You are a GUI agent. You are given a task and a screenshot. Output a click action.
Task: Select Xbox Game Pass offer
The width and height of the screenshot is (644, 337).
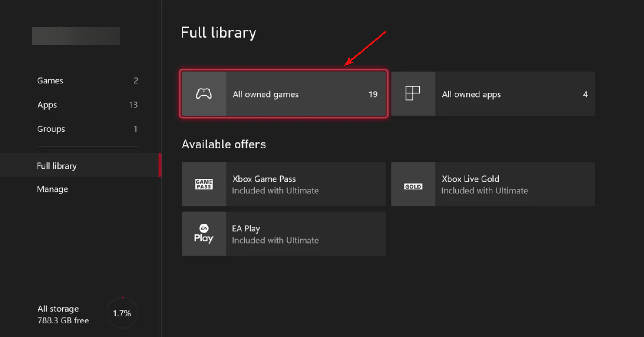[284, 184]
